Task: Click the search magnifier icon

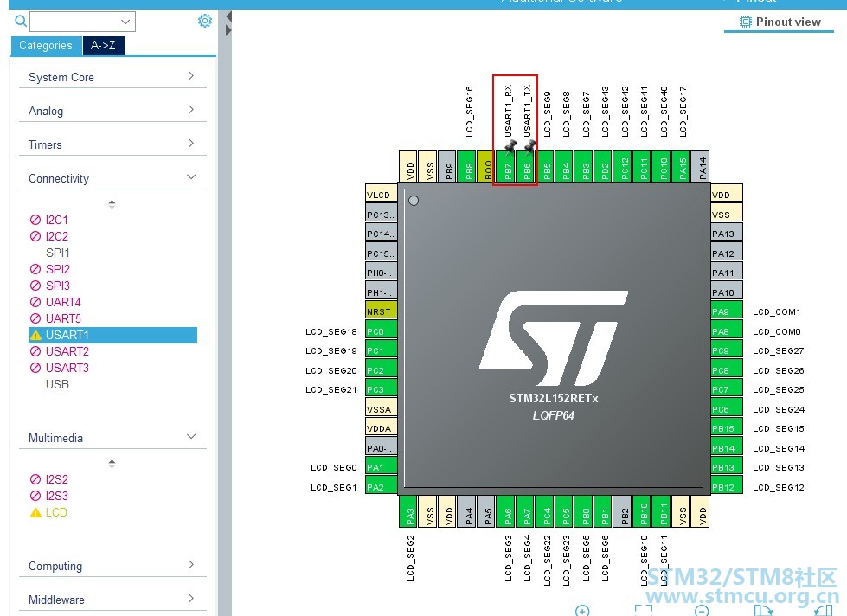Action: coord(21,21)
